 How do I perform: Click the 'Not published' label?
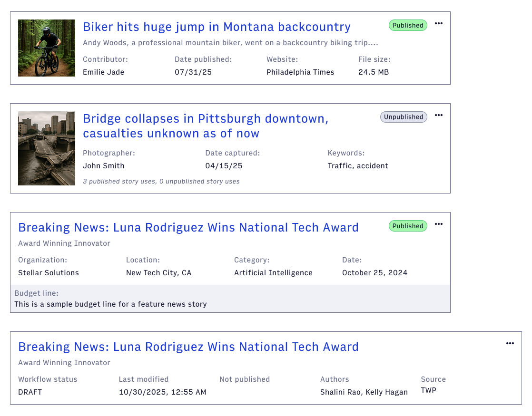[245, 379]
